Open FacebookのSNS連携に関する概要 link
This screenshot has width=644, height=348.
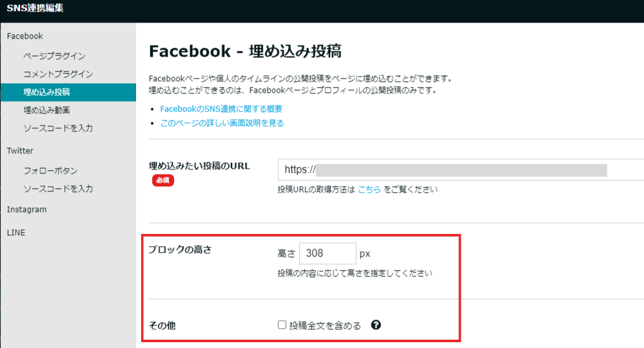[221, 109]
